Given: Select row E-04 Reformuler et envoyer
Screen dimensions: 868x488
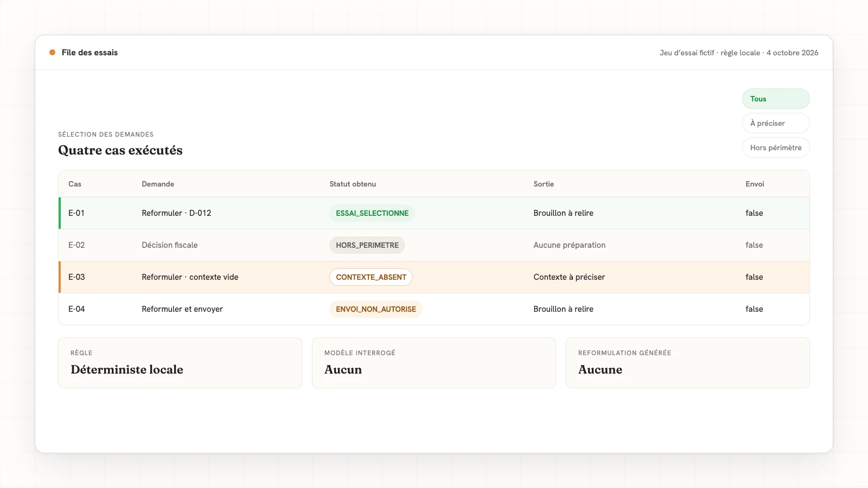Looking at the screenshot, I should (434, 309).
